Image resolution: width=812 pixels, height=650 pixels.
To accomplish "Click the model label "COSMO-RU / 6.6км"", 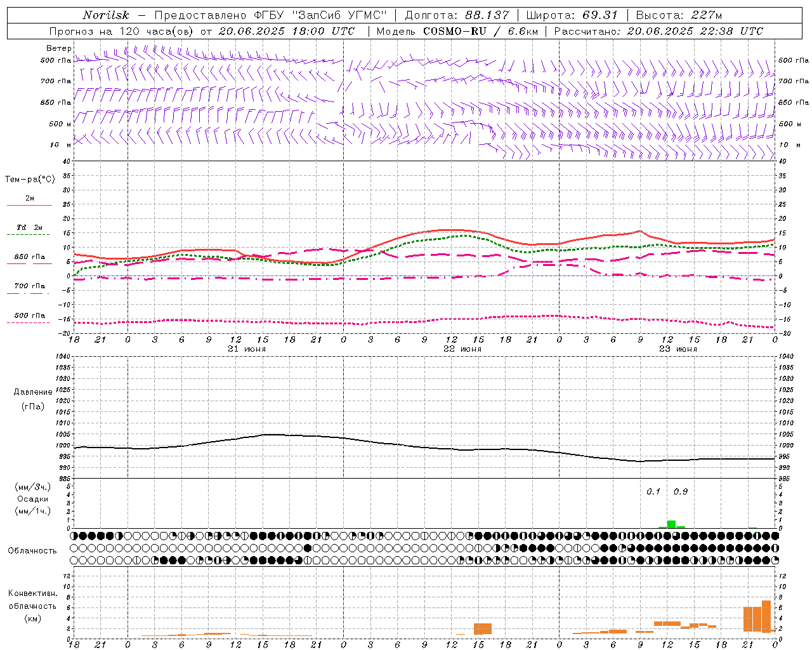I will click(480, 31).
